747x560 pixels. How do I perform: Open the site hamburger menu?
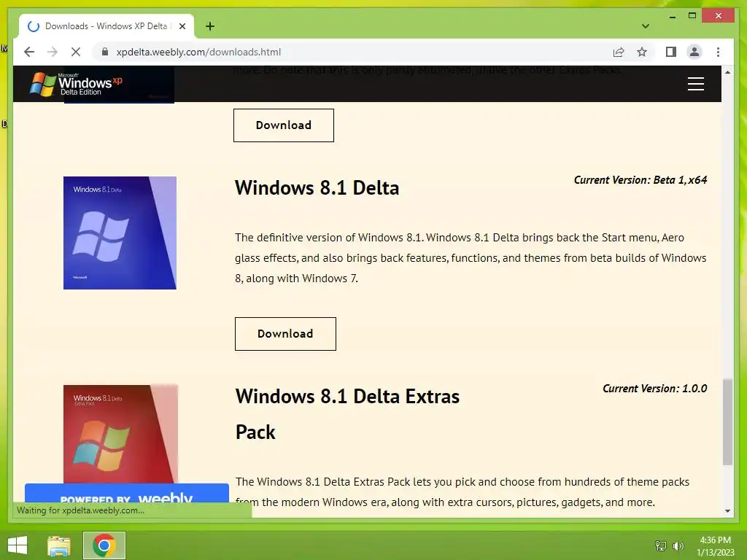(x=695, y=84)
